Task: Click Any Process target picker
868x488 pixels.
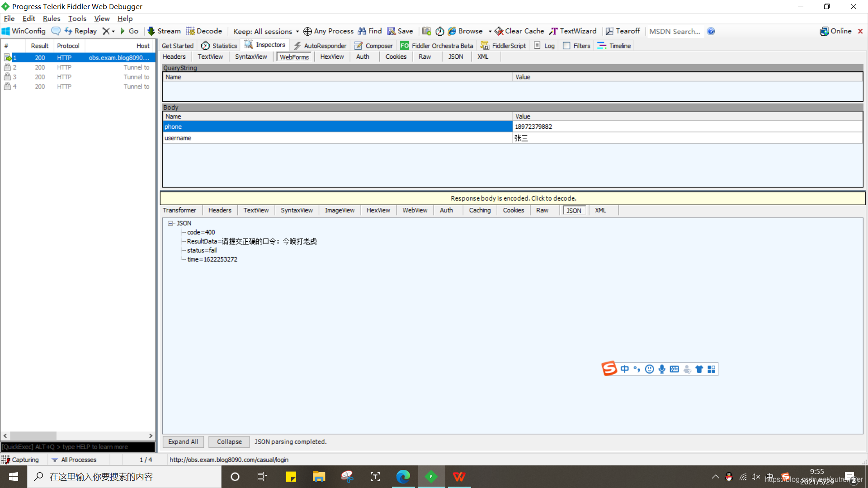Action: pos(329,31)
